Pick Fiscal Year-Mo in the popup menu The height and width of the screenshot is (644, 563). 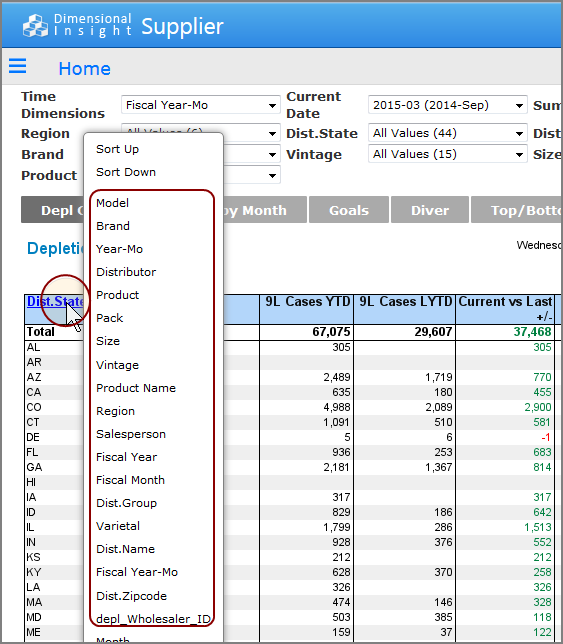tap(137, 572)
